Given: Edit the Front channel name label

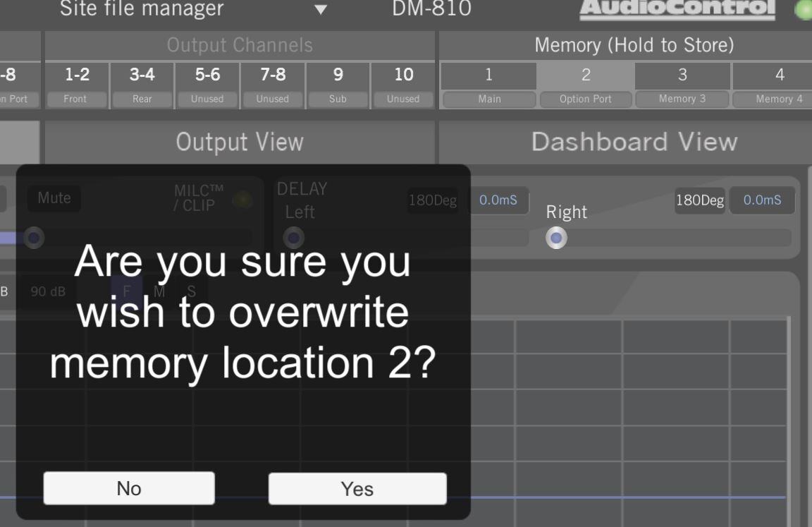Looking at the screenshot, I should coord(77,99).
